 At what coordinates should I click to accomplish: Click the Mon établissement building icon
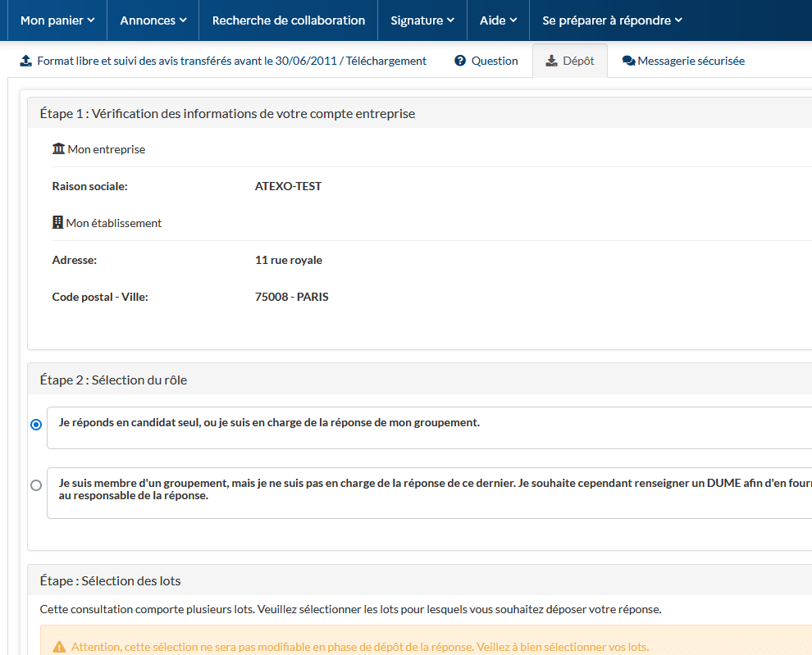click(x=57, y=223)
